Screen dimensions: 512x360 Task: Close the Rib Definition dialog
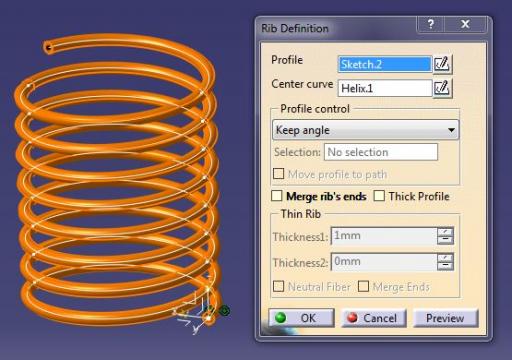pyautogui.click(x=465, y=24)
